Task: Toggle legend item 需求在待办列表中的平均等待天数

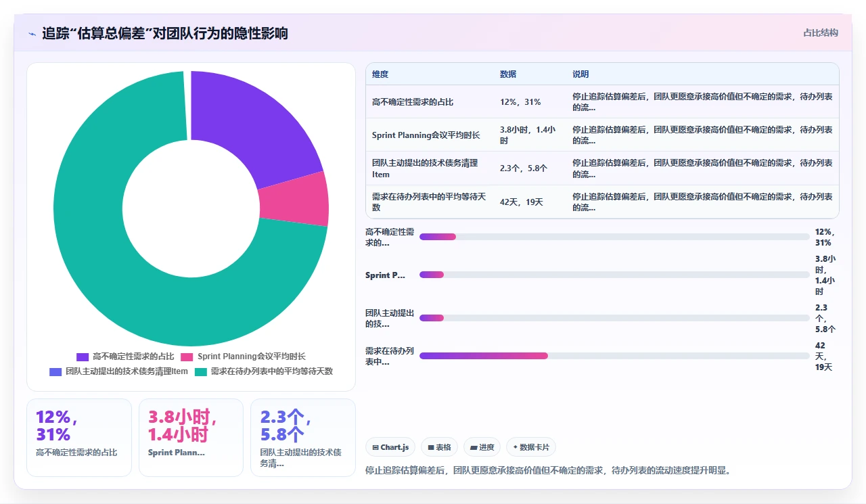Action: (x=264, y=371)
